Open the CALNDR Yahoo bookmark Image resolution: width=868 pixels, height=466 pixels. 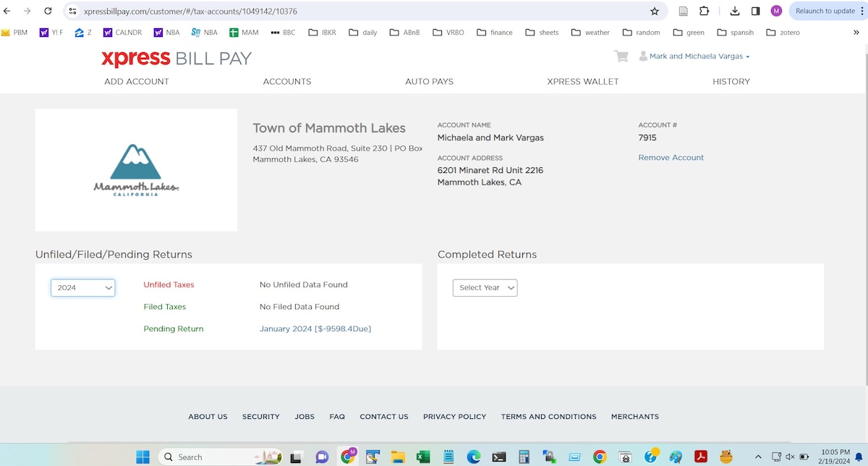pyautogui.click(x=122, y=33)
